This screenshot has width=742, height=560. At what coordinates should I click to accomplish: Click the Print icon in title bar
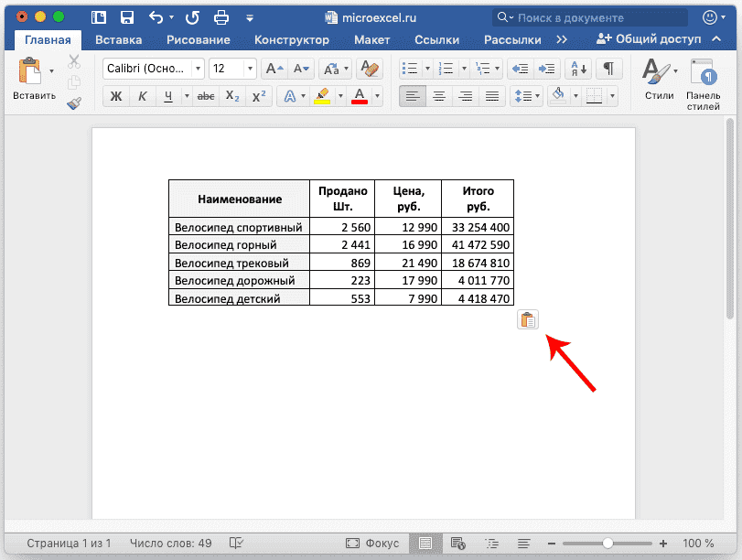point(221,17)
